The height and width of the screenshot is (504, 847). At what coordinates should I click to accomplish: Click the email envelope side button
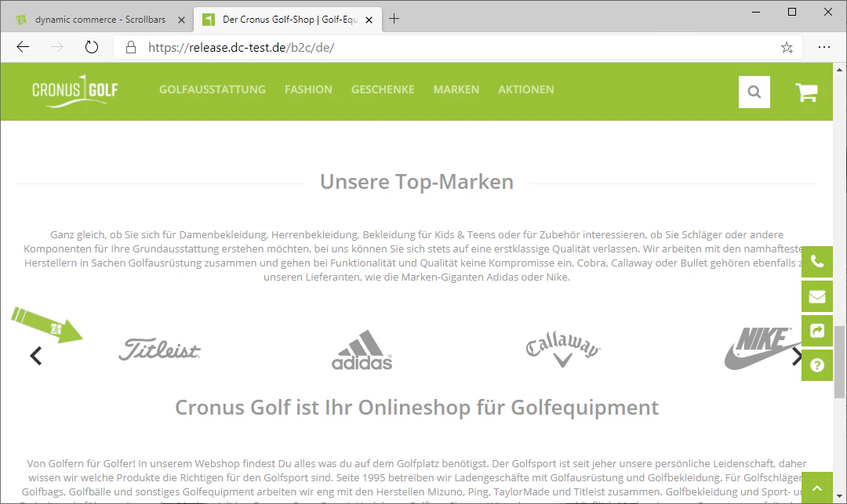point(816,296)
